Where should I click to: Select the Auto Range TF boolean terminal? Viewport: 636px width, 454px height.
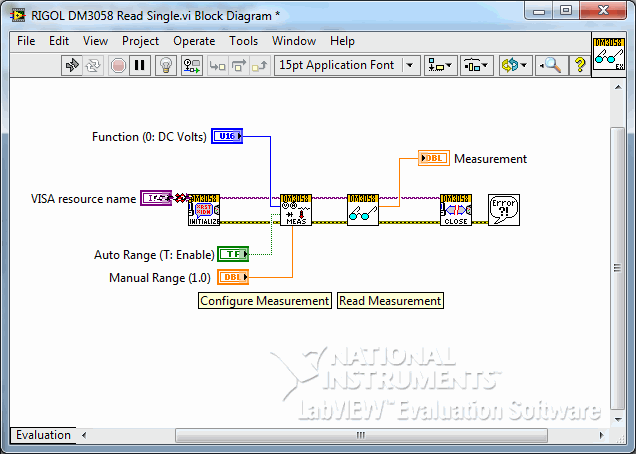[233, 254]
